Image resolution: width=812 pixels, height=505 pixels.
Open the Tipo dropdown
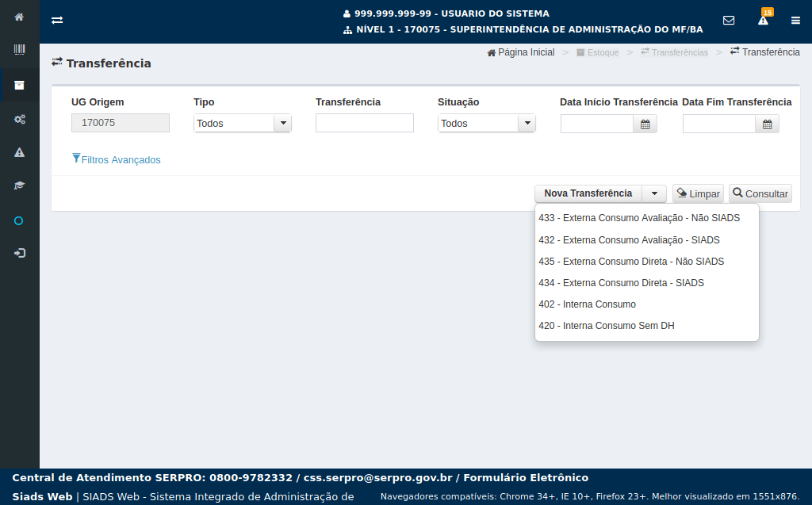point(243,123)
